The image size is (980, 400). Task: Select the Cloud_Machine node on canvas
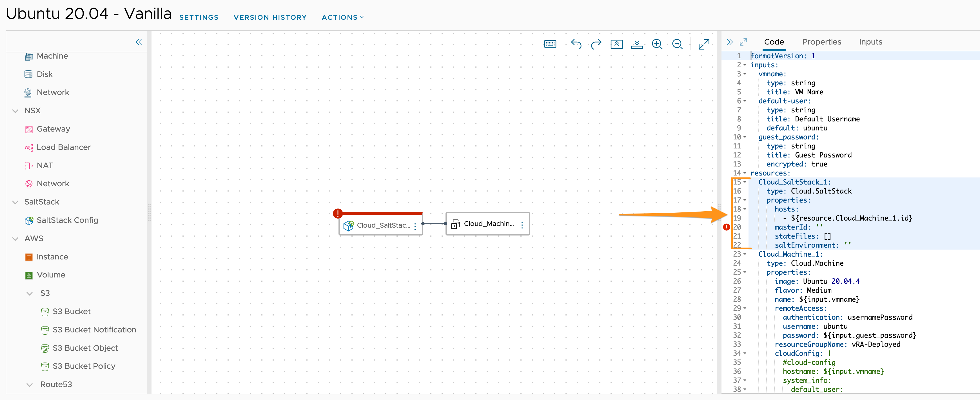(487, 224)
